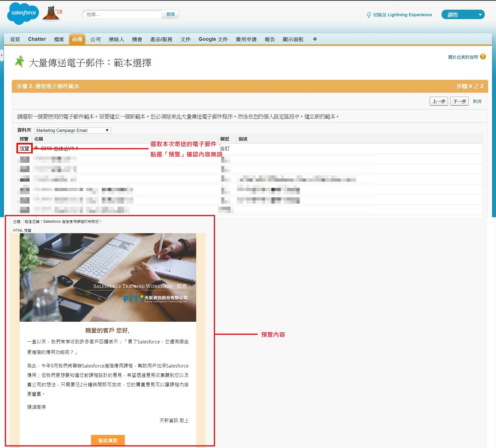Click the + icon to add a new tab
Viewport: 496px width, 448px height.
pos(315,39)
